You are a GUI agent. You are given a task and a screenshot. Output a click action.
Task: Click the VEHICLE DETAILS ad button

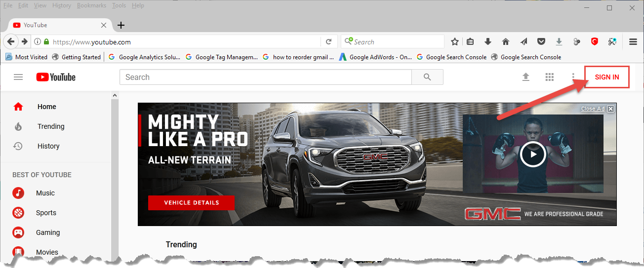tap(192, 202)
